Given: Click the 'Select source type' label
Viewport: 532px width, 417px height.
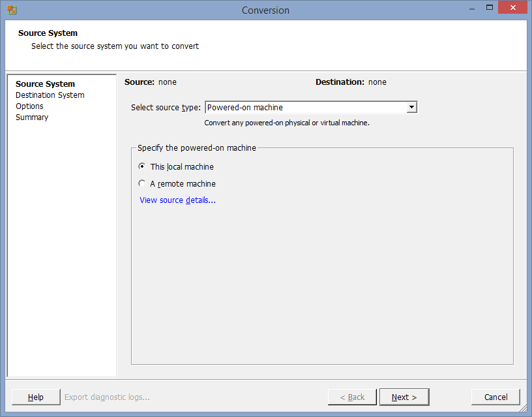Looking at the screenshot, I should pos(166,108).
